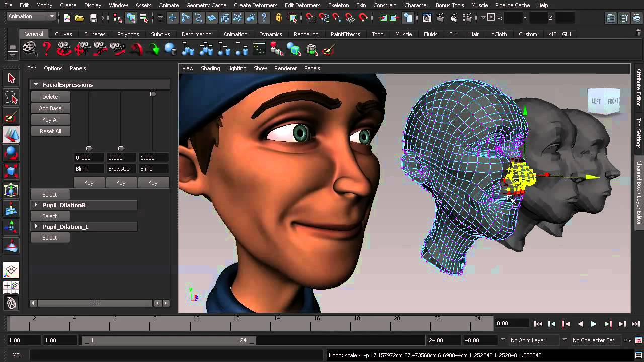644x362 pixels.
Task: Click the yellow lock selection icon
Action: pos(279,18)
